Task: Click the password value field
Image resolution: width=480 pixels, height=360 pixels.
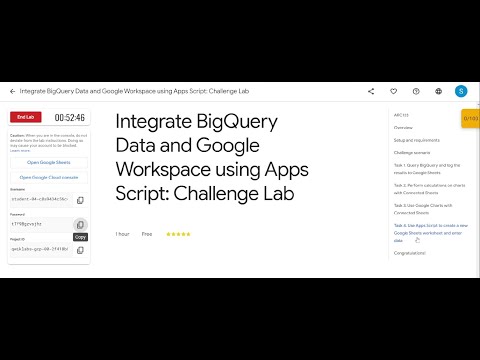Action: coord(41,224)
